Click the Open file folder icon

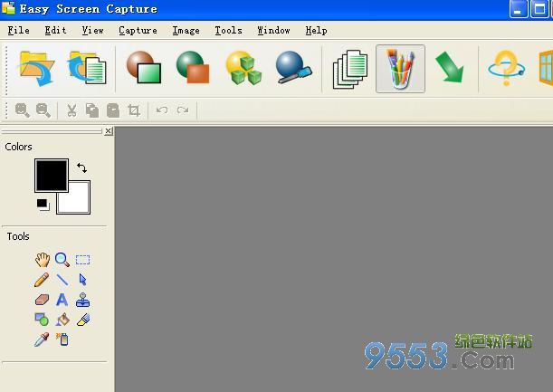[37, 69]
